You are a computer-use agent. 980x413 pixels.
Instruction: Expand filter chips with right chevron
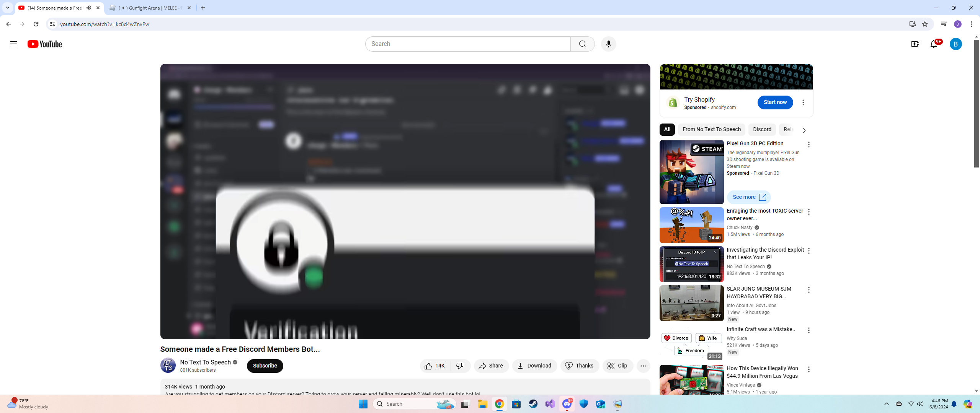[804, 130]
